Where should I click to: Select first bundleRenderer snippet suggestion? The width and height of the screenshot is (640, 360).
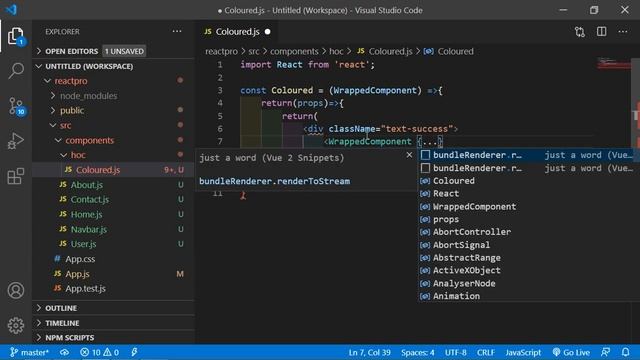click(529, 155)
